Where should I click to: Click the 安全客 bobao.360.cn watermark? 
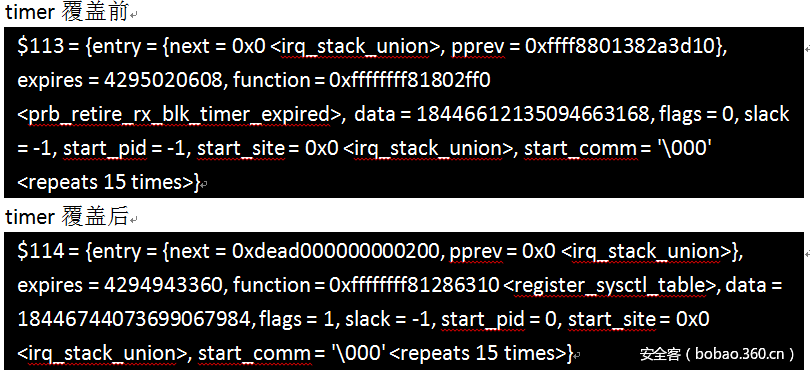pyautogui.click(x=718, y=354)
